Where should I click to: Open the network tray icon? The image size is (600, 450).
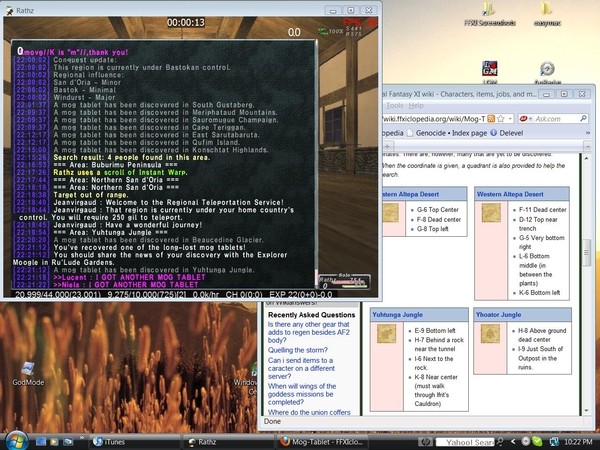pos(554,442)
